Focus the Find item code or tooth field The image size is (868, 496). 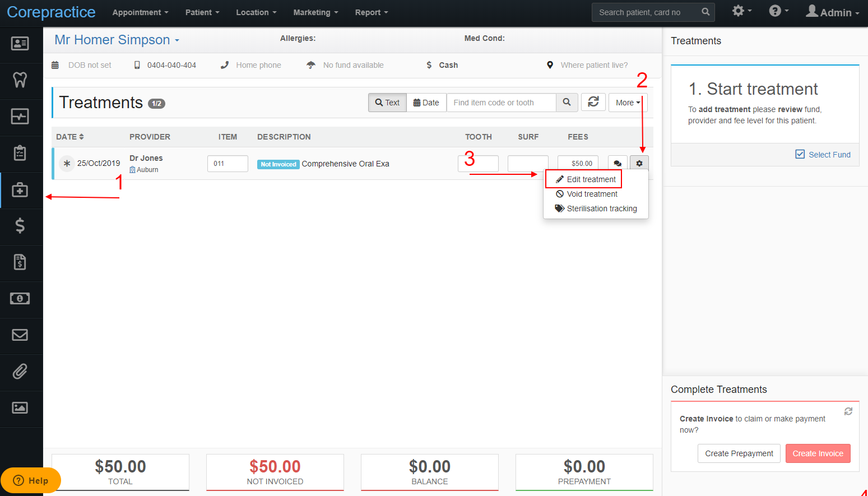(x=501, y=103)
